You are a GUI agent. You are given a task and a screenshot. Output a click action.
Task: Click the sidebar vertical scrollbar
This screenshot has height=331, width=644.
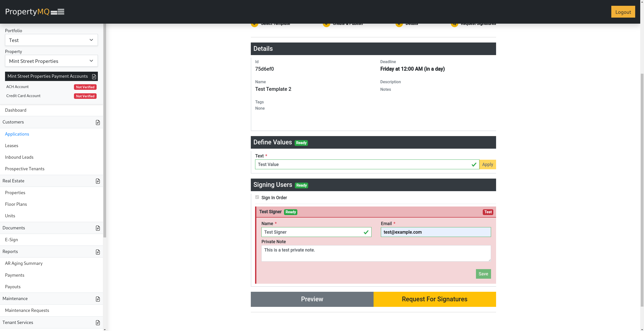pyautogui.click(x=105, y=131)
